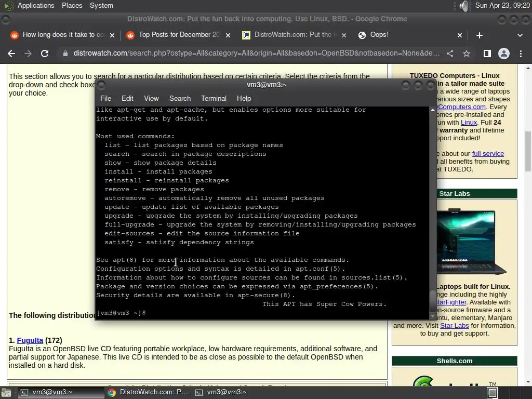Click the Star Labs laptop image
This screenshot has width=532, height=399.
click(471, 242)
